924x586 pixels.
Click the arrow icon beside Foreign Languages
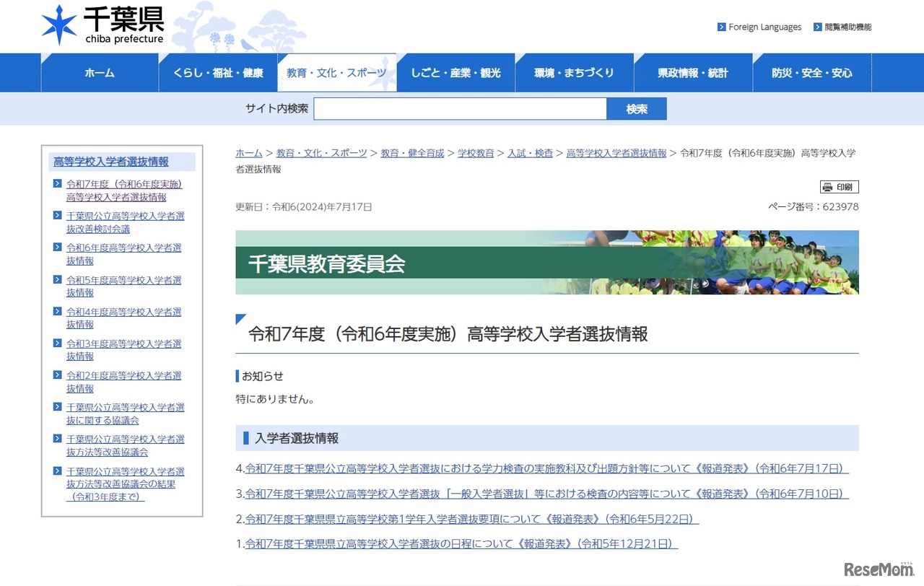tap(721, 27)
